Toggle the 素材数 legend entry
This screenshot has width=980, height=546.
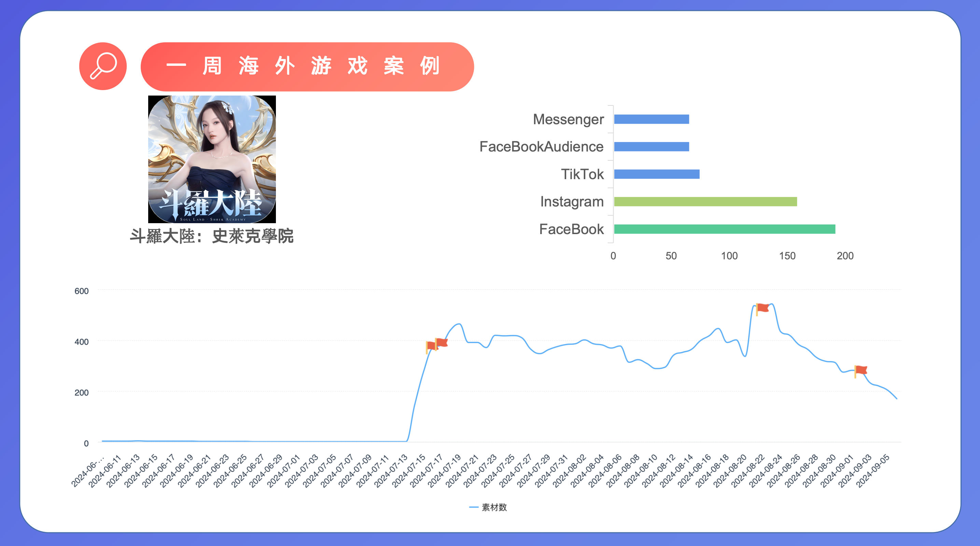(x=488, y=507)
